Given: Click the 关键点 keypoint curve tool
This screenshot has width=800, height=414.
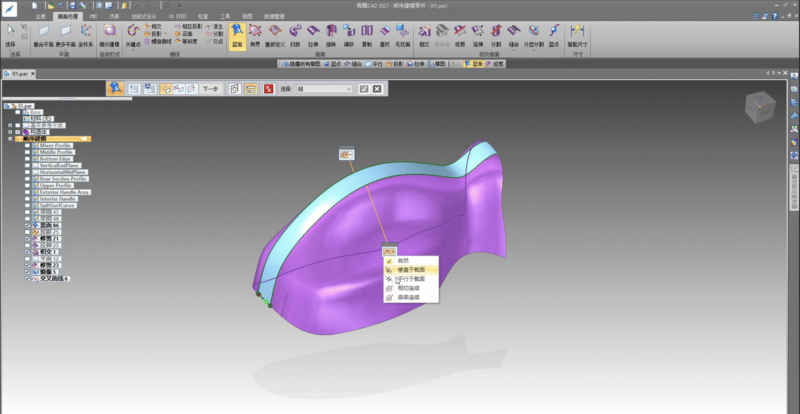Looking at the screenshot, I should (133, 35).
